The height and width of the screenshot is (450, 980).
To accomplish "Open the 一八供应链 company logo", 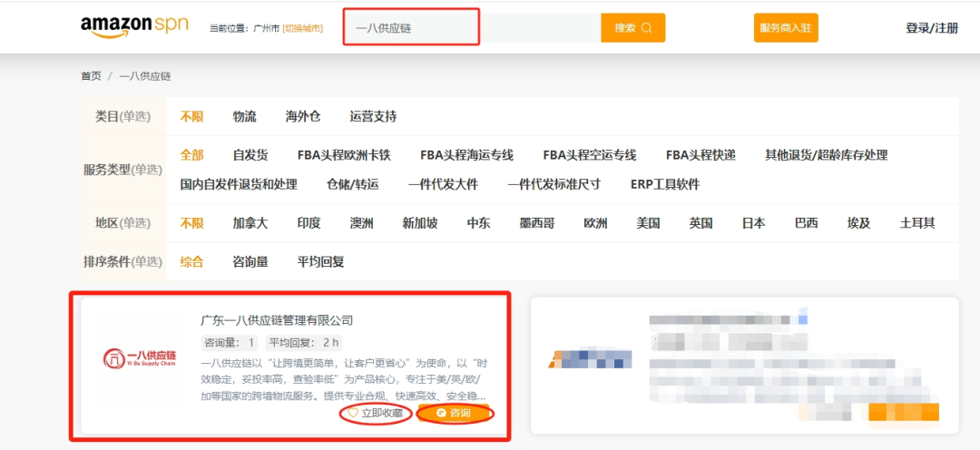I will click(x=140, y=358).
